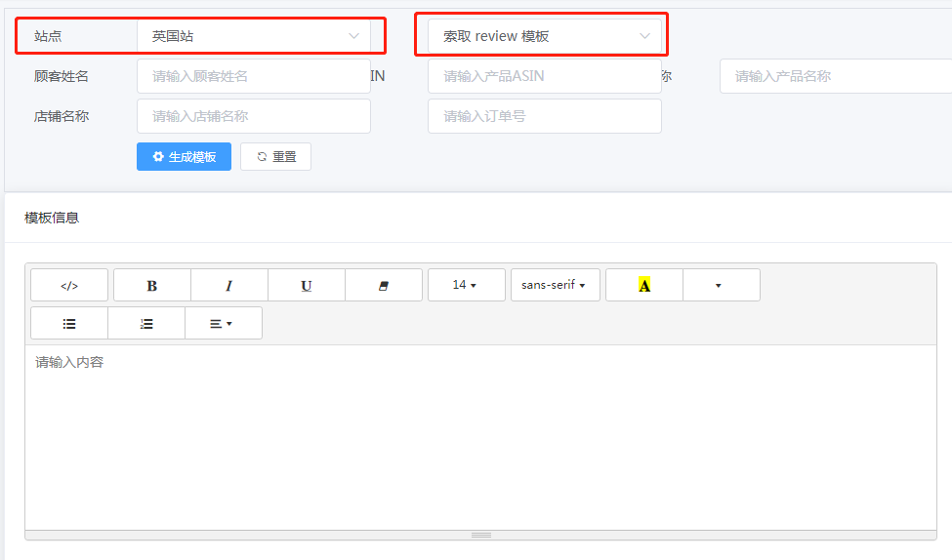Open the paragraph alignment dropdown
The height and width of the screenshot is (560, 952).
click(x=224, y=323)
